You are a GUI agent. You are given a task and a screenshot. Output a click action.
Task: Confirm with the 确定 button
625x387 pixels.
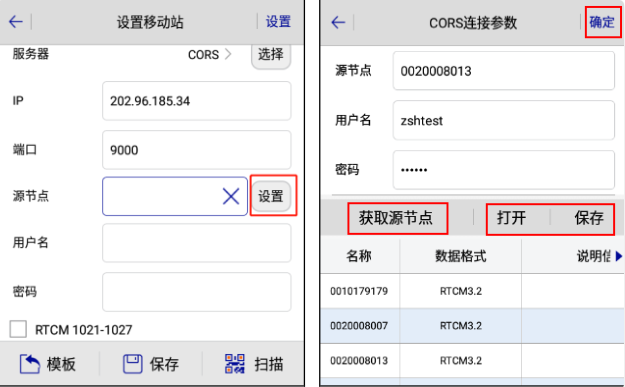click(602, 22)
